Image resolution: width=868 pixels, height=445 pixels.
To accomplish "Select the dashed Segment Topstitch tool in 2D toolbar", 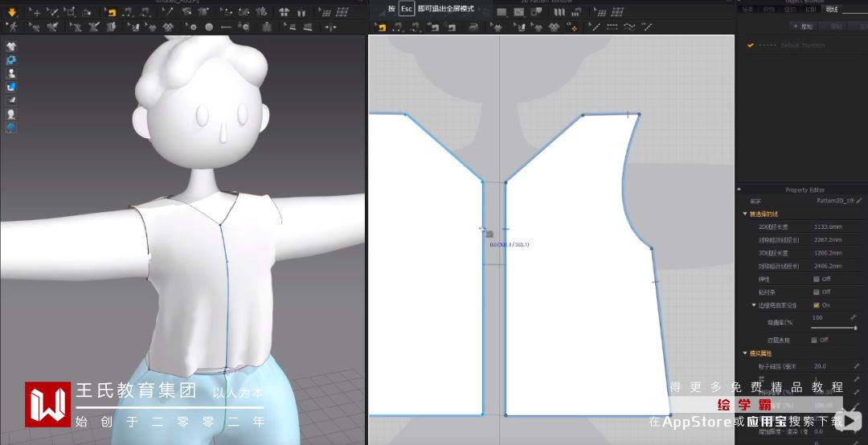I will (612, 27).
